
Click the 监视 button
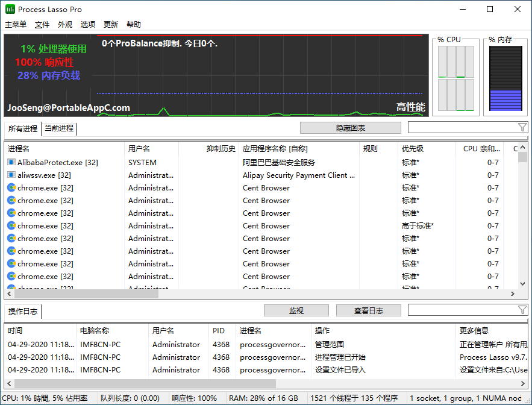point(296,310)
